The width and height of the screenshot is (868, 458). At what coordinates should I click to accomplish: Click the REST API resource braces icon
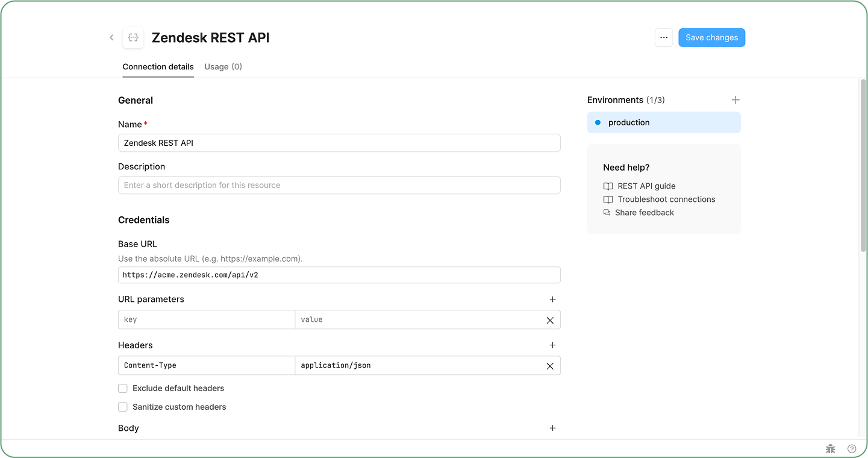click(133, 37)
